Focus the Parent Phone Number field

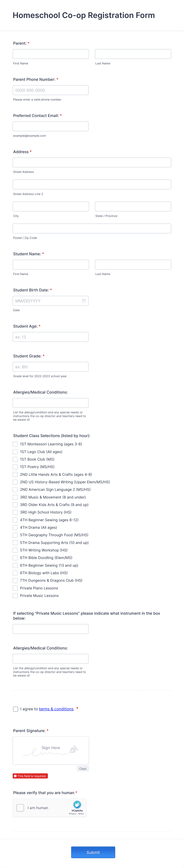point(51,90)
